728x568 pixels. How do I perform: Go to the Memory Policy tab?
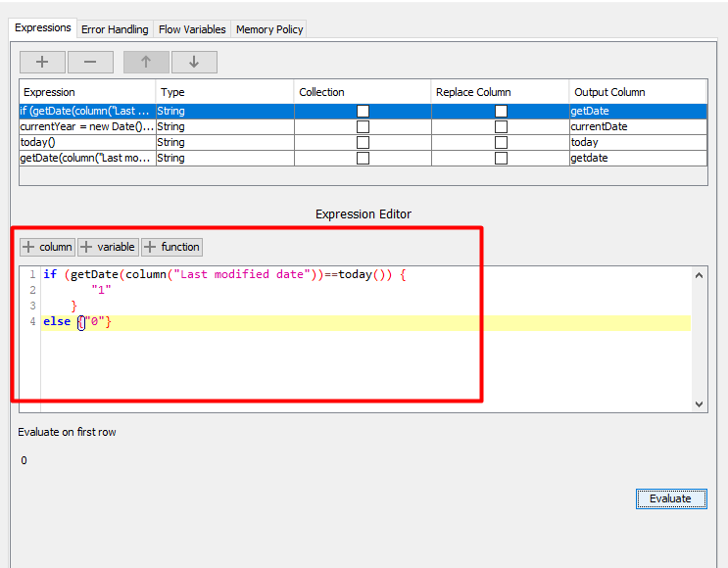(x=269, y=29)
